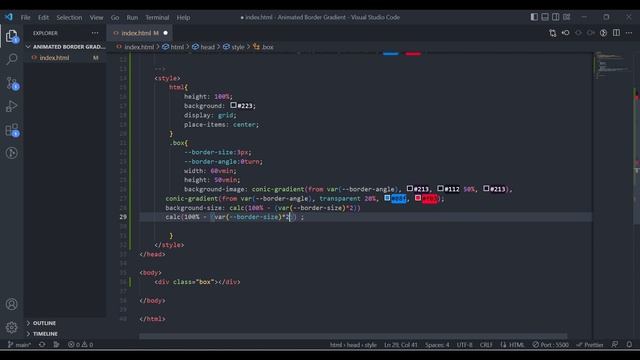Open editor More Actions ellipsis
The height and width of the screenshot is (360, 640).
pos(629,33)
